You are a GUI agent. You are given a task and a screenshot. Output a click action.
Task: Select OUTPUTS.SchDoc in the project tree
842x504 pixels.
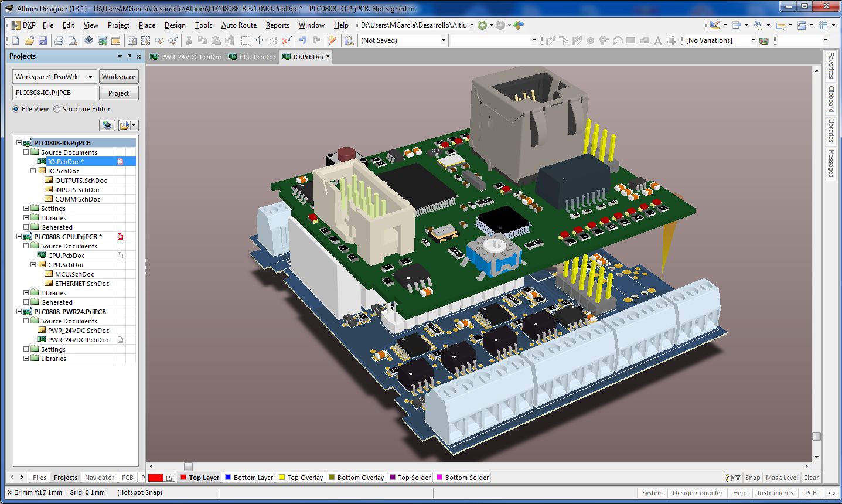[81, 181]
